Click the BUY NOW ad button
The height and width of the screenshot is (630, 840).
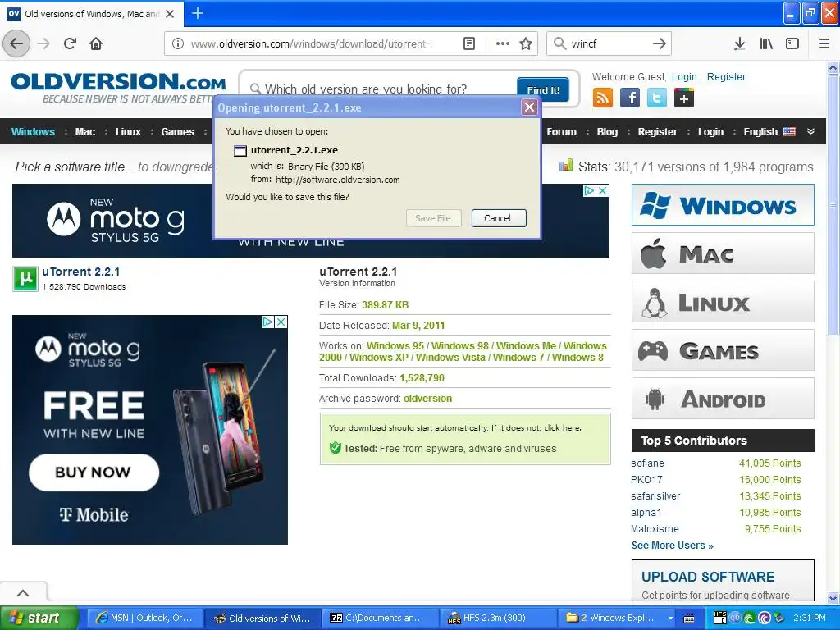[94, 472]
